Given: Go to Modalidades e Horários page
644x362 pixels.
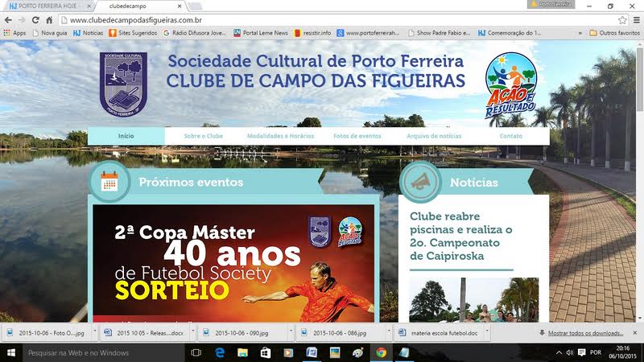Looking at the screenshot, I should (x=279, y=136).
